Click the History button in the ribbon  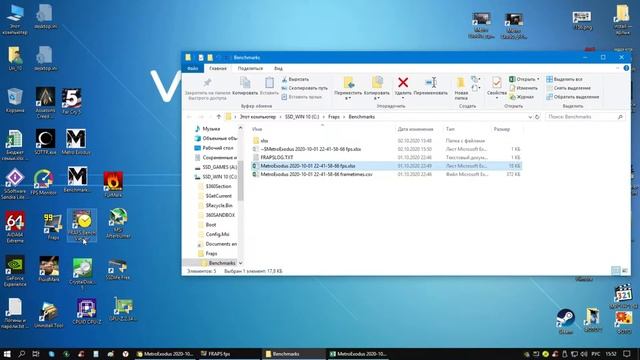tap(522, 97)
